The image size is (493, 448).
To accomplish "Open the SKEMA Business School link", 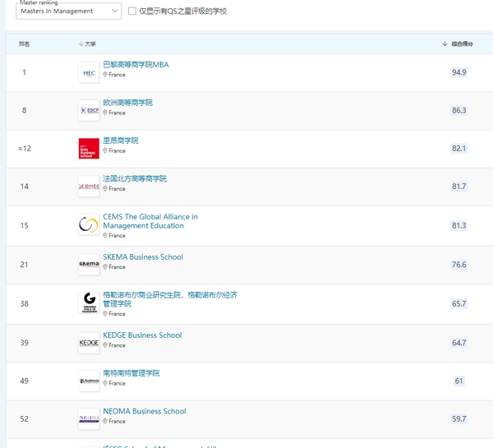I will click(143, 257).
